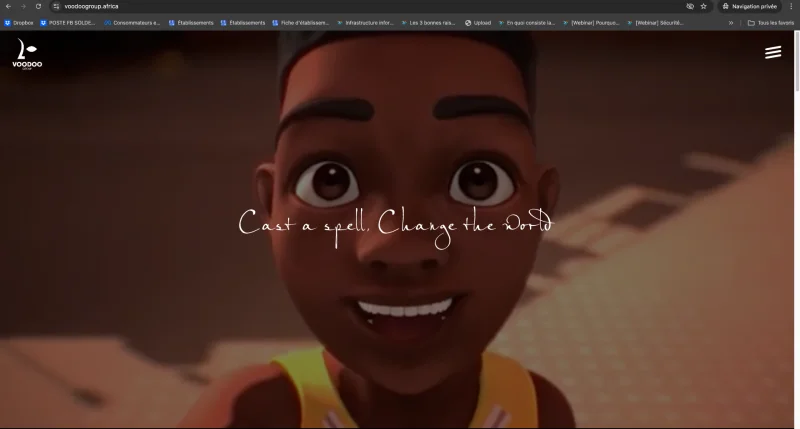Click the crossed-out eye tracking protection icon
Image resolution: width=800 pixels, height=429 pixels.
[690, 6]
